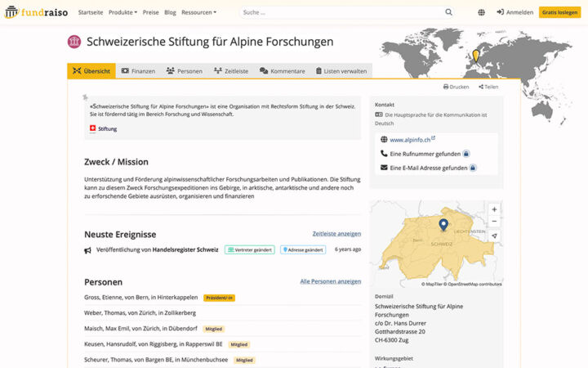The image size is (588, 368).
Task: Click the Mitglied badge beside Keusen
Action: point(238,344)
